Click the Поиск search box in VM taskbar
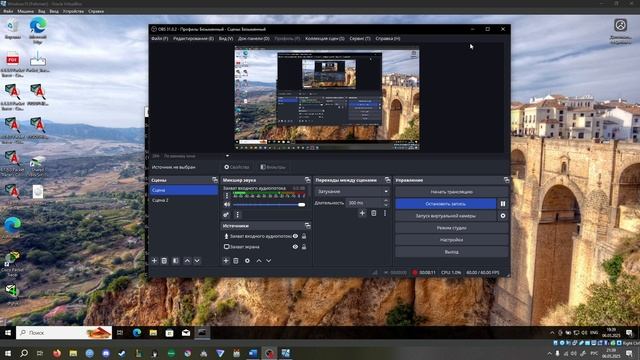Viewport: 640px width, 360px height. tap(64, 333)
